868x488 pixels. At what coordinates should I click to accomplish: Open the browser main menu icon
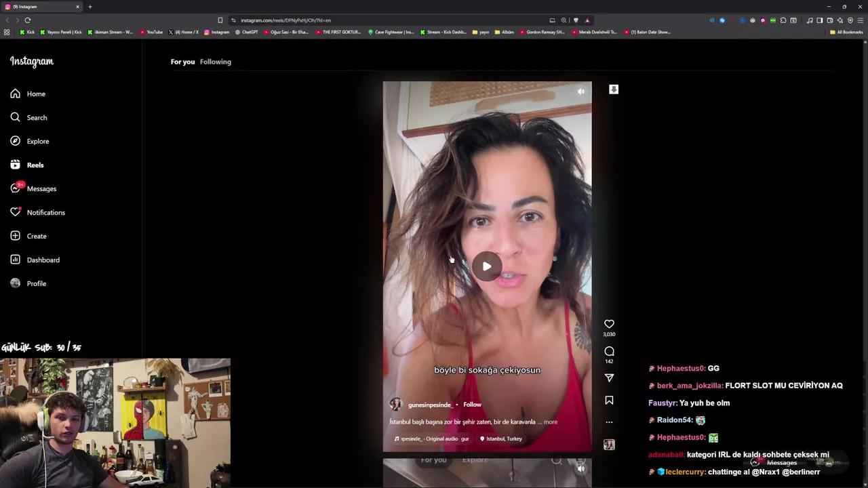pos(861,20)
